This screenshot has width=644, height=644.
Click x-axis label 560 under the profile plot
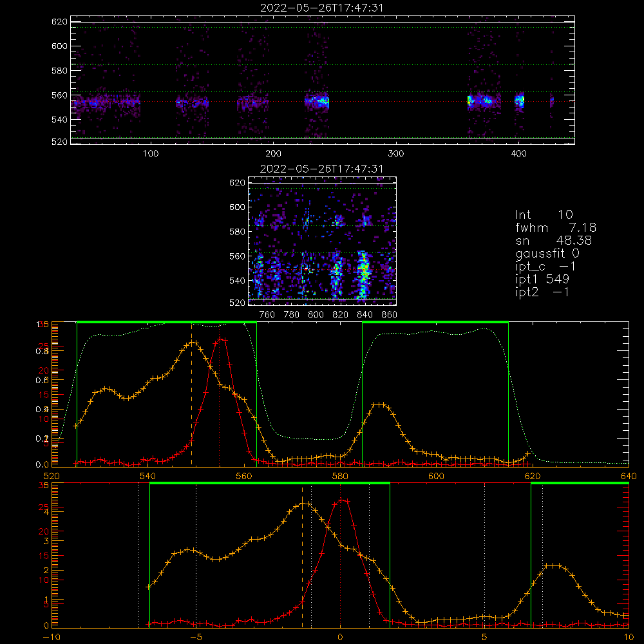[x=244, y=476]
